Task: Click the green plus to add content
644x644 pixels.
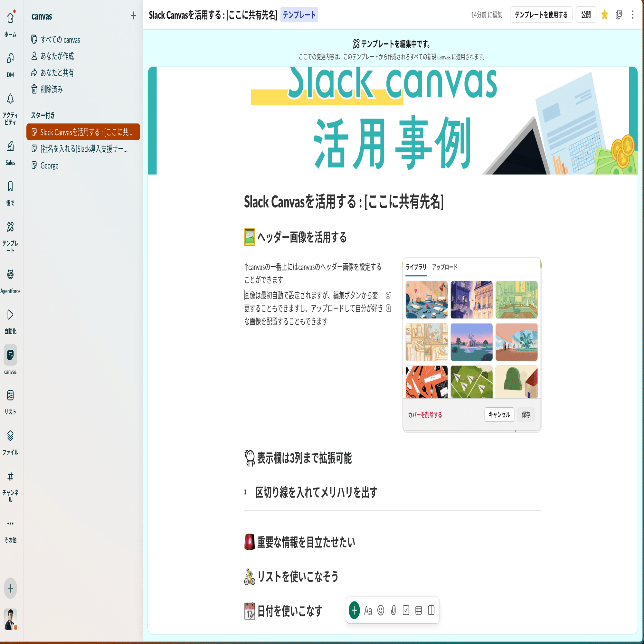Action: click(x=354, y=610)
